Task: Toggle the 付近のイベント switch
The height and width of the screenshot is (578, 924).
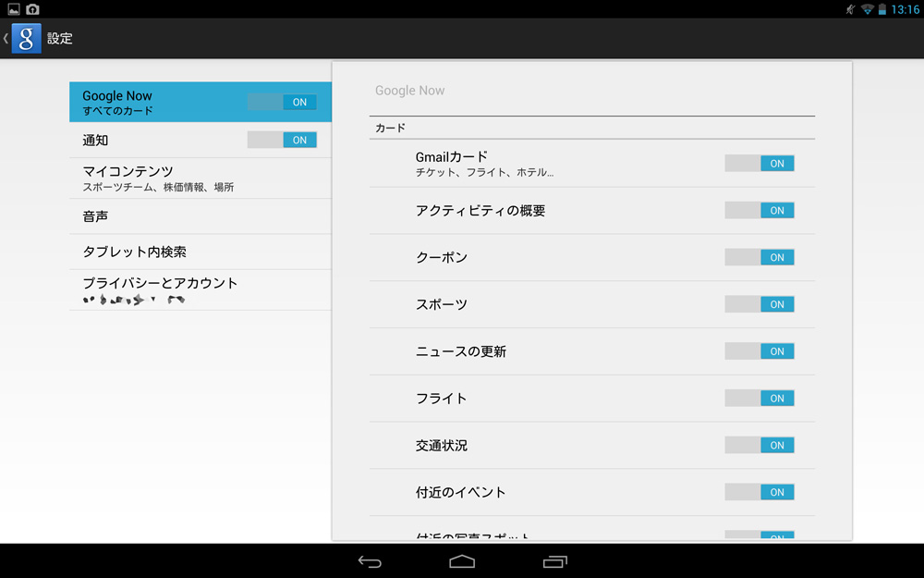Action: [760, 492]
